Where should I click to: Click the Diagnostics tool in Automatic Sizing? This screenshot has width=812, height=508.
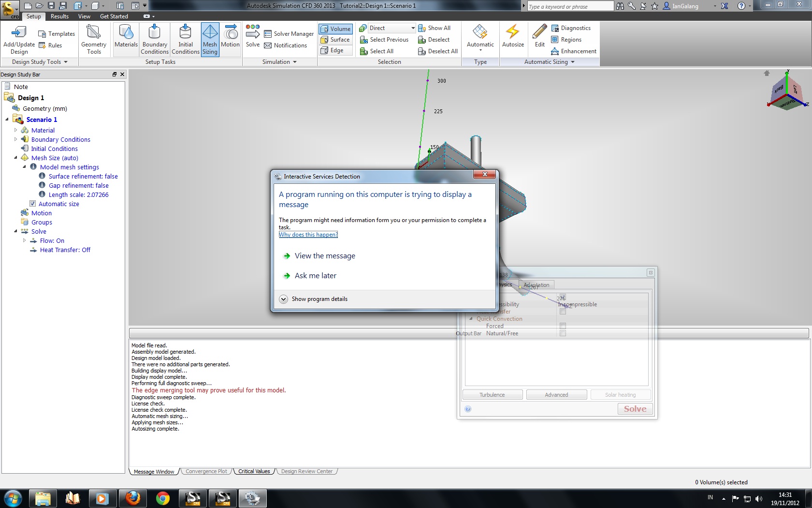[571, 28]
